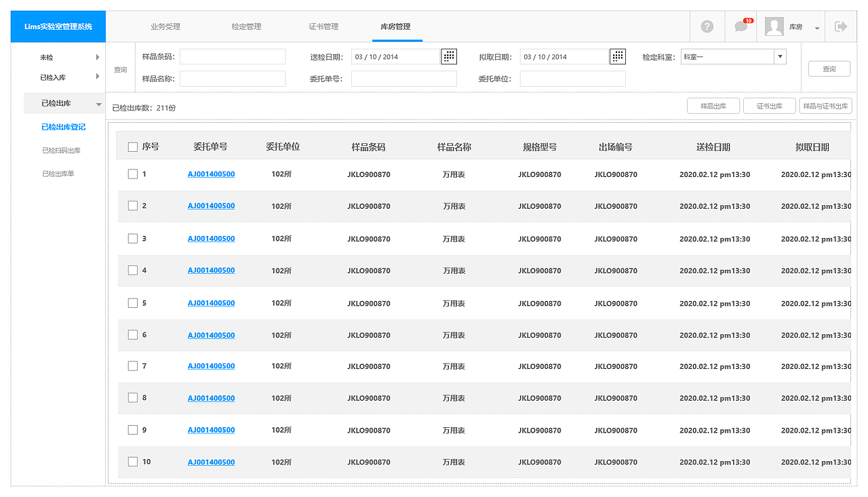
Task: Focus the 样品条码 input field
Action: click(233, 57)
